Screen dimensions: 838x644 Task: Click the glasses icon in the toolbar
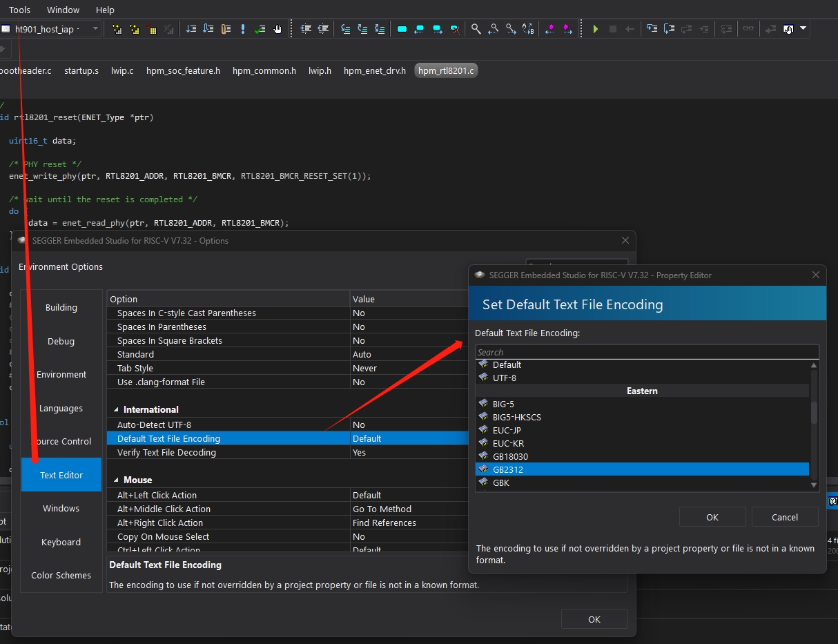pos(748,29)
